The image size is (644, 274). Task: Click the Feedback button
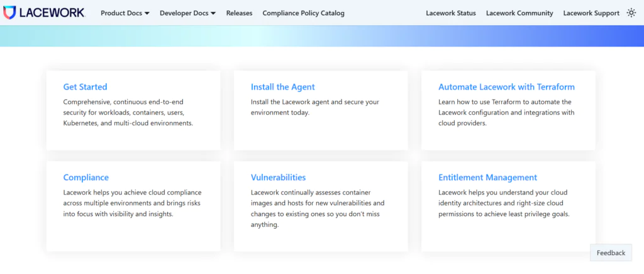tap(611, 253)
